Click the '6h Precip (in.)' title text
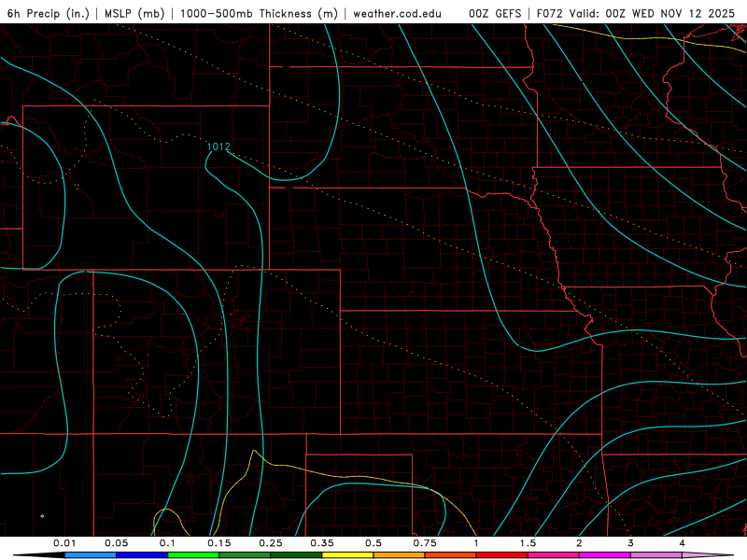747x560 pixels. (x=49, y=13)
